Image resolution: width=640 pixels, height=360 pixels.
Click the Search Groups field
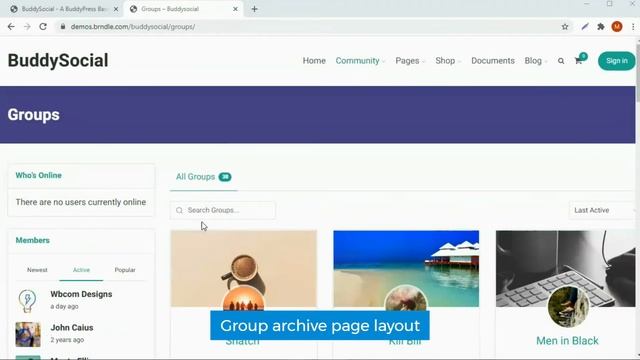pyautogui.click(x=223, y=210)
